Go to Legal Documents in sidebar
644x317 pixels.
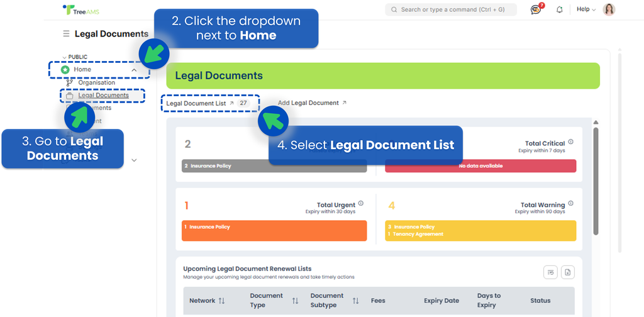[103, 96]
